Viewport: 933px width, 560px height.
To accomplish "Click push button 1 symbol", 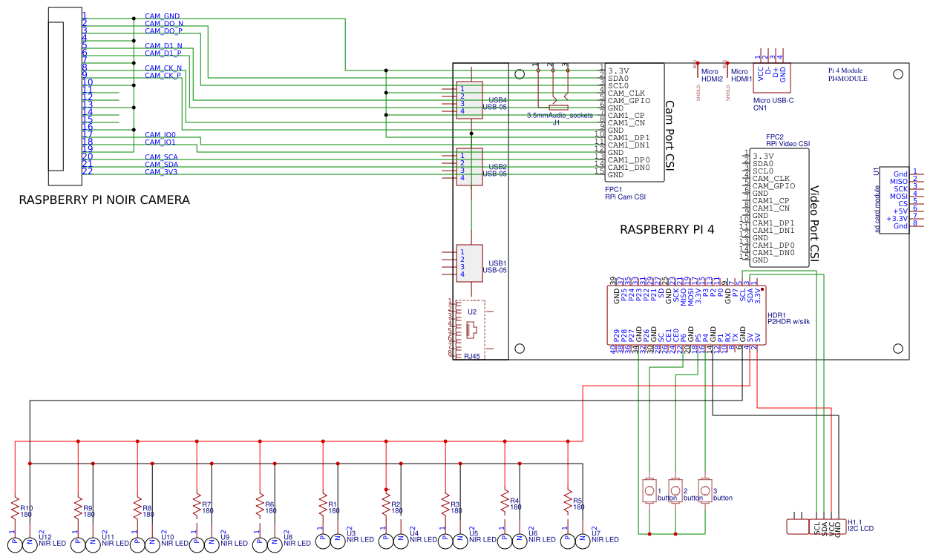I will [x=649, y=490].
